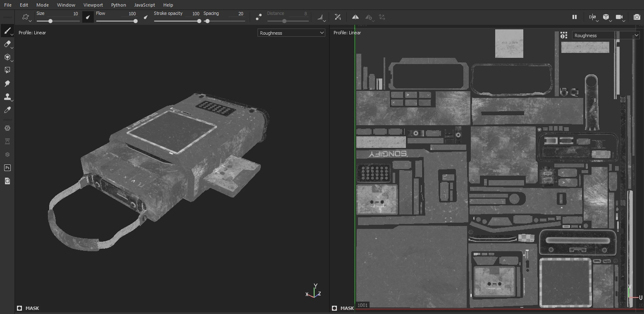Select the Polygon Fill tool
Image resolution: width=644 pixels, height=314 pixels.
[x=7, y=70]
